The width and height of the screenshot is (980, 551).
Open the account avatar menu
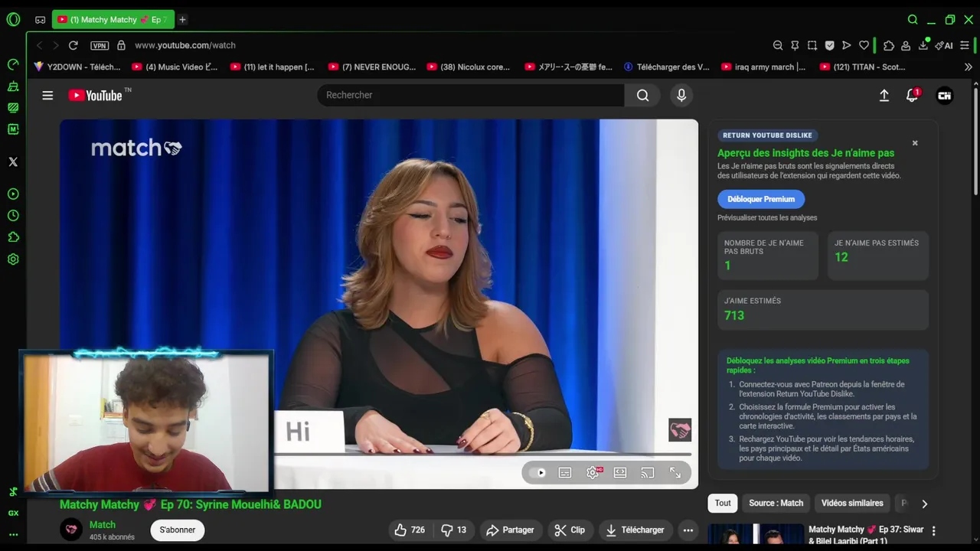[945, 96]
